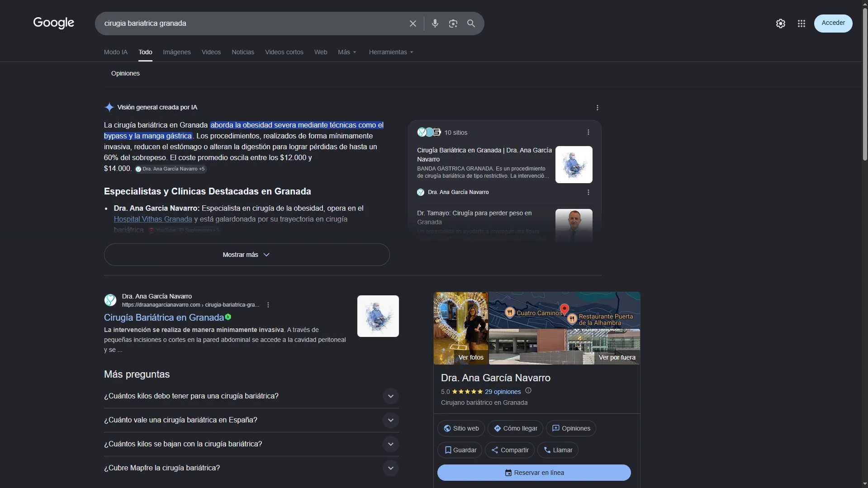This screenshot has width=868, height=488.
Task: Click the Reservar en línea button
Action: pyautogui.click(x=534, y=473)
